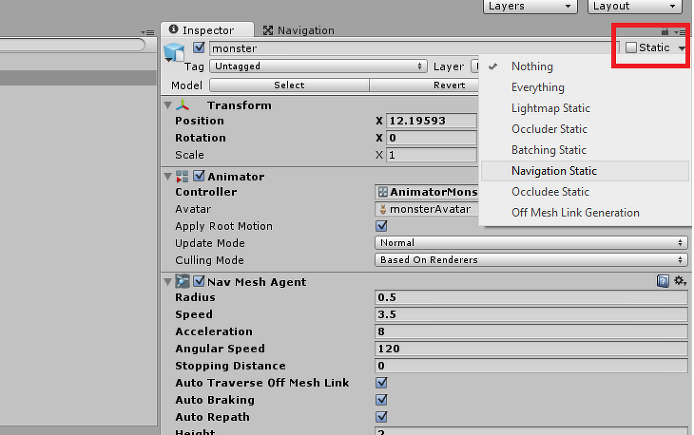The height and width of the screenshot is (435, 694).
Task: Collapse the Animator component foldout
Action: tap(168, 177)
